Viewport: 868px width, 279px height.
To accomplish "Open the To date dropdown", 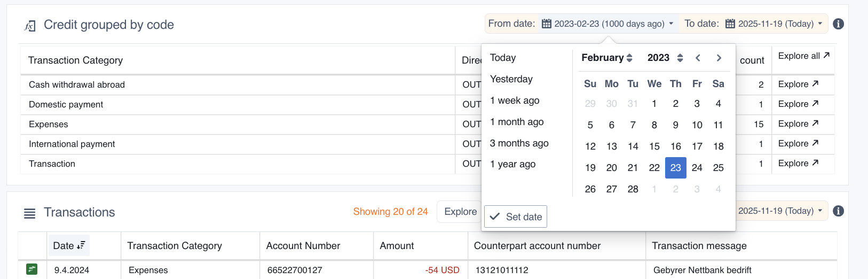I will (754, 24).
